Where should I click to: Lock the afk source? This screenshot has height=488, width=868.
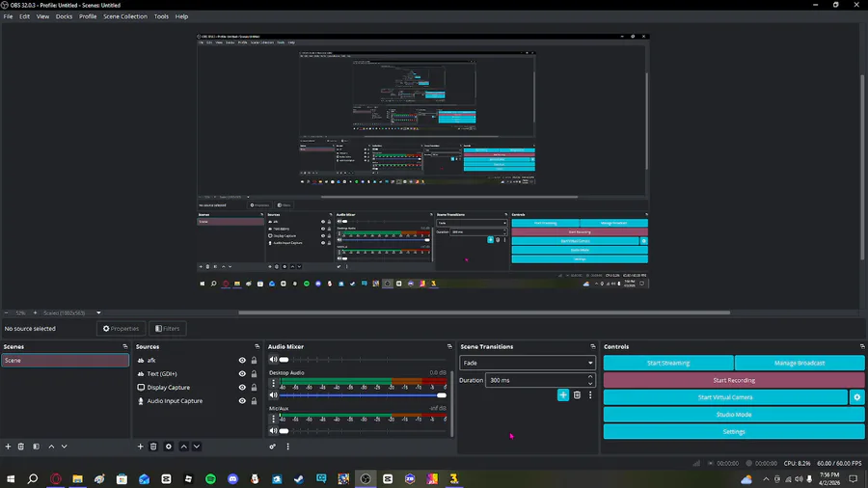[x=254, y=360]
